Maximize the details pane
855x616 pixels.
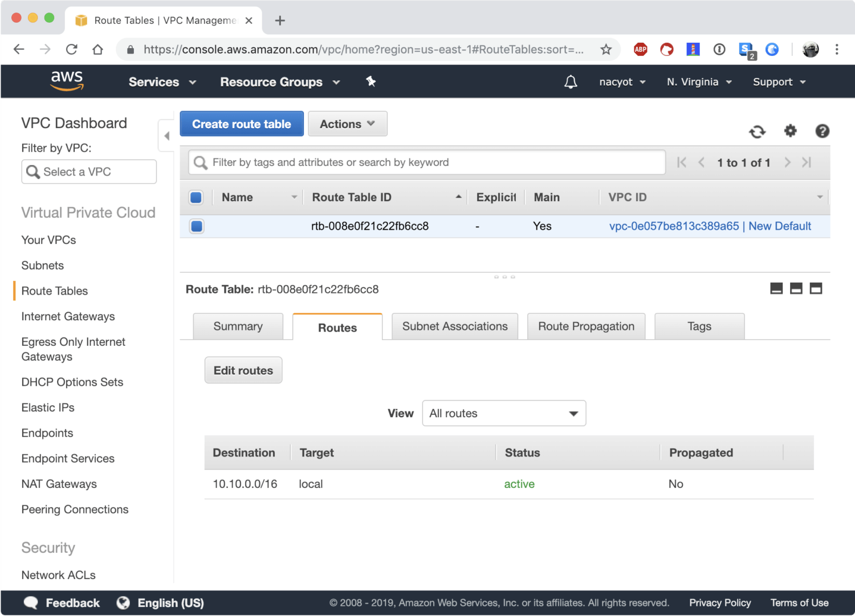point(816,288)
